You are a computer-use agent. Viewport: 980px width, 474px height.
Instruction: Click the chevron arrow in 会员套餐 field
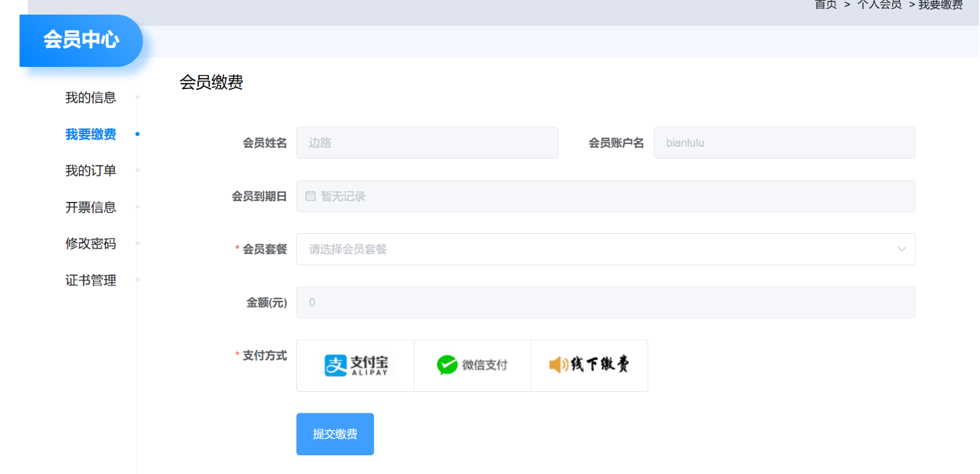coord(901,249)
